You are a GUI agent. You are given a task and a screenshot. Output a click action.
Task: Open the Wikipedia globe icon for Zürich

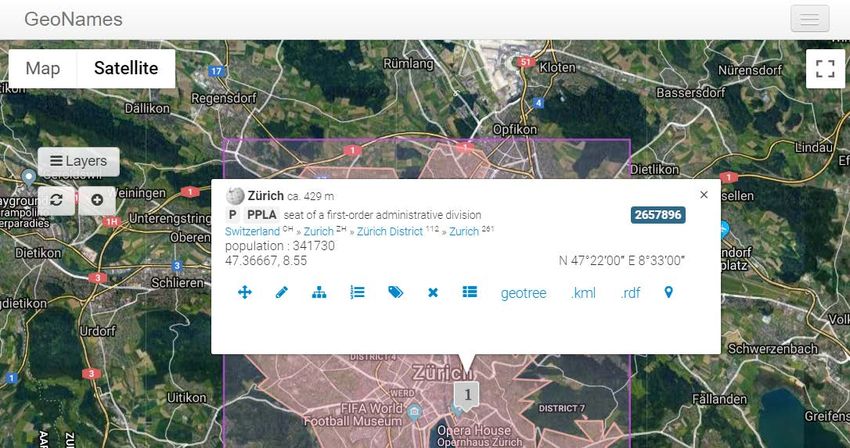pos(235,196)
